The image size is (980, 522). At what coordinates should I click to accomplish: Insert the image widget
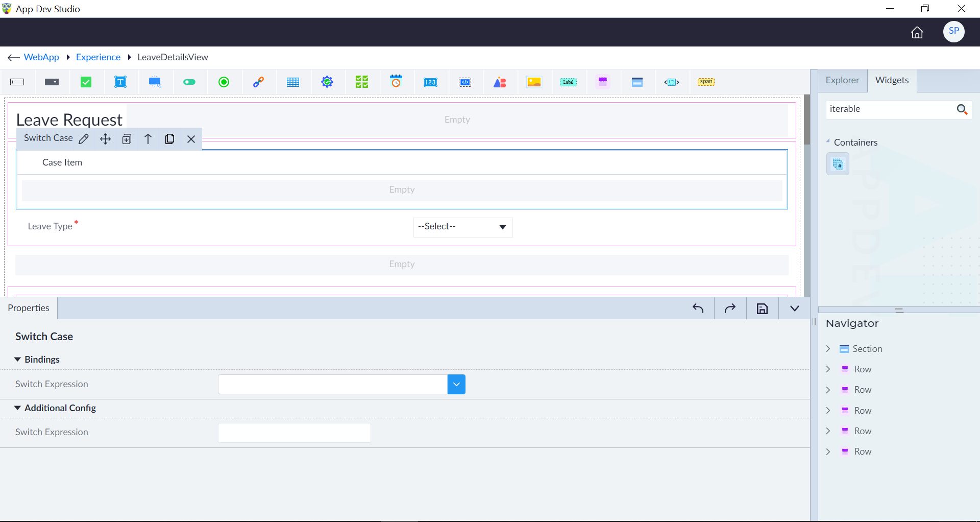point(534,82)
